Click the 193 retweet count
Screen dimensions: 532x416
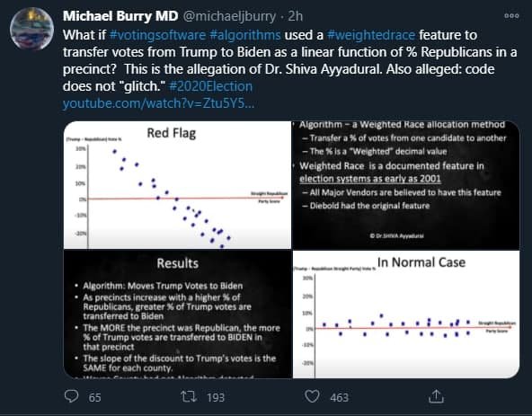[216, 397]
